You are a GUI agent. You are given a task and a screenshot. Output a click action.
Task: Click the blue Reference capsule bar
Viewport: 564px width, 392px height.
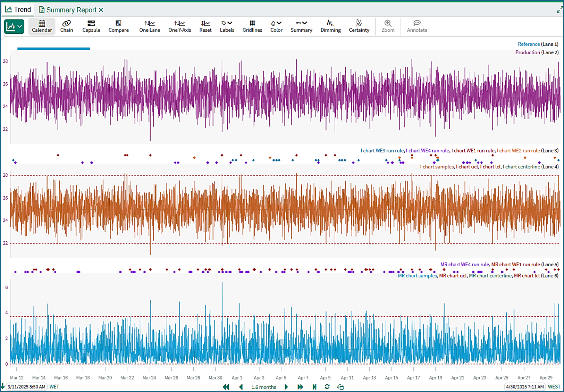53,49
